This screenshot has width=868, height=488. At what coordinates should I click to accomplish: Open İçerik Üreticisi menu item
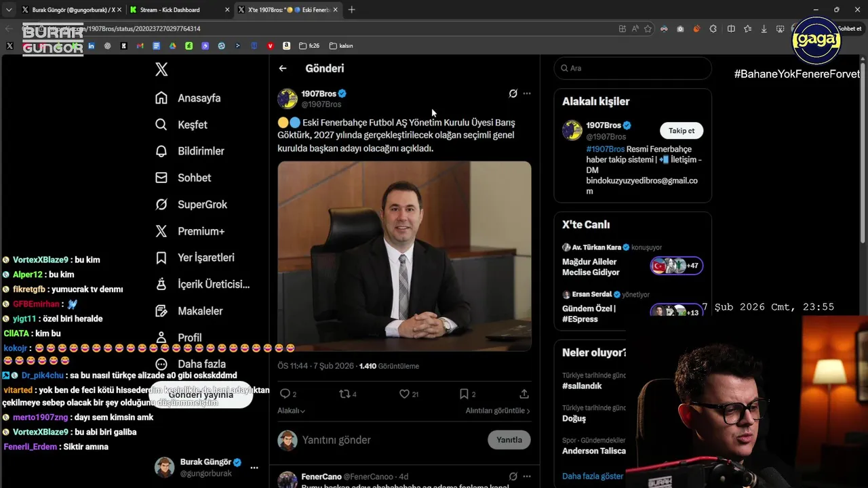coord(202,284)
